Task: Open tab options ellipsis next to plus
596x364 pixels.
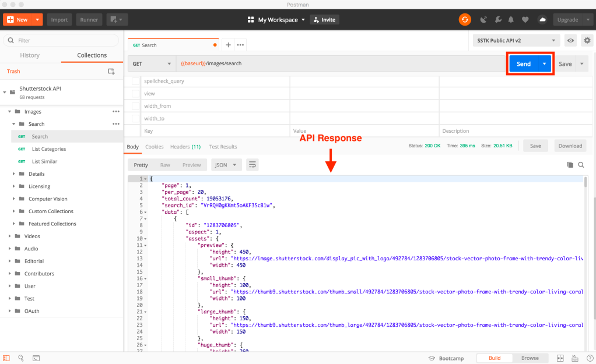Action: click(240, 45)
